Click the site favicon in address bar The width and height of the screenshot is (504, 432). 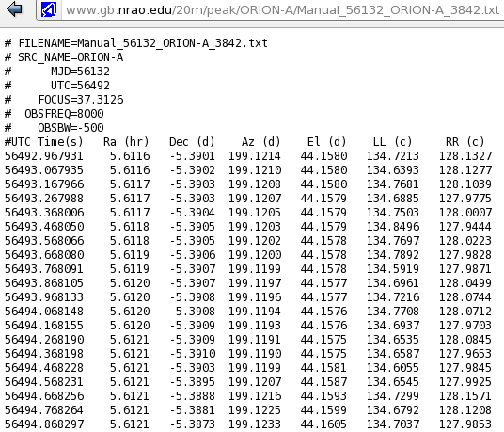pyautogui.click(x=49, y=9)
